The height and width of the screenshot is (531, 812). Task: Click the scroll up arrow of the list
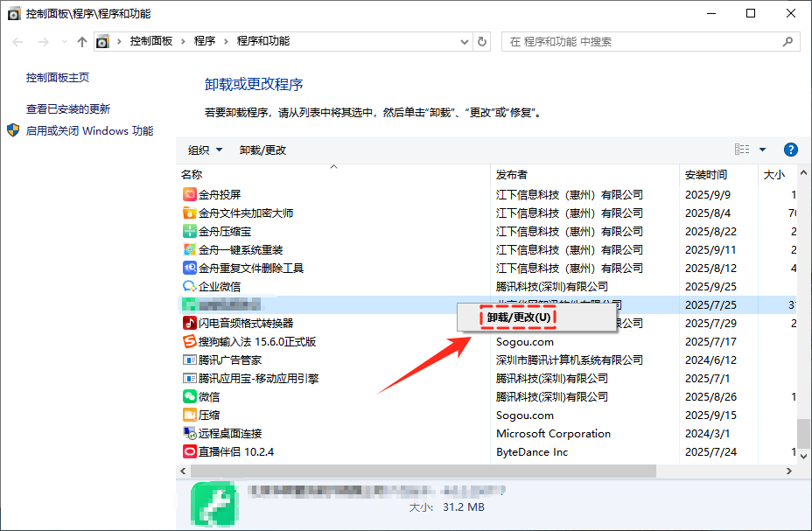803,173
